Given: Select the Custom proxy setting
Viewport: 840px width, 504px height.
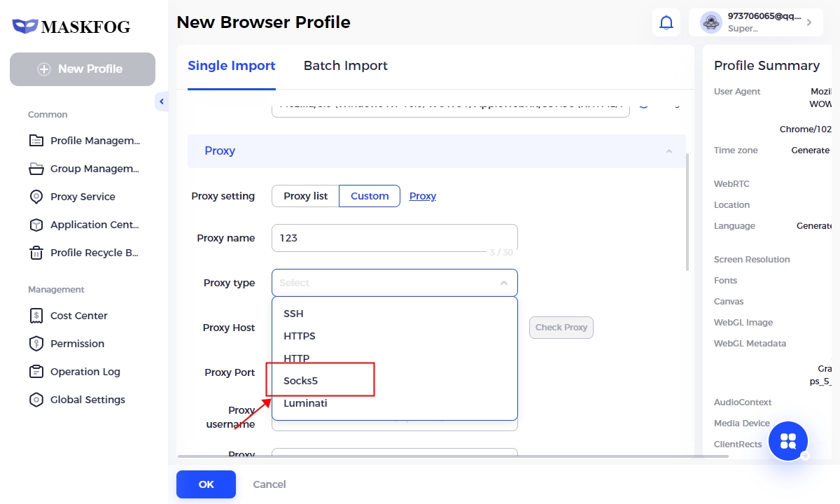Looking at the screenshot, I should coord(370,196).
